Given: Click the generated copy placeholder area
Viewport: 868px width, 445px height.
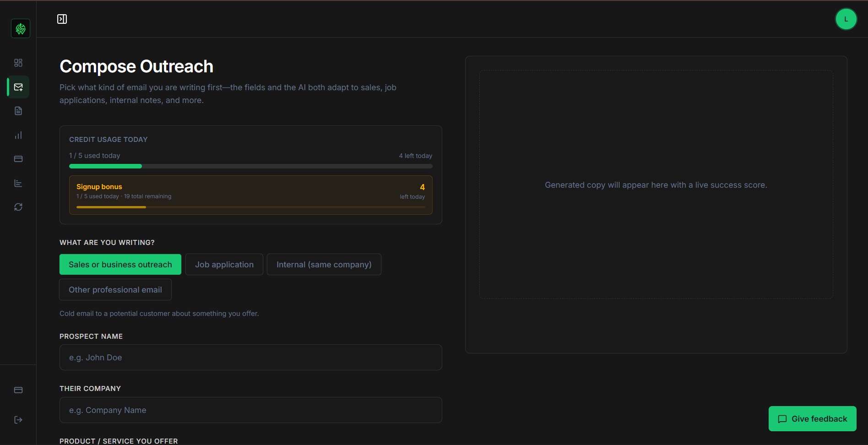Looking at the screenshot, I should pyautogui.click(x=656, y=185).
